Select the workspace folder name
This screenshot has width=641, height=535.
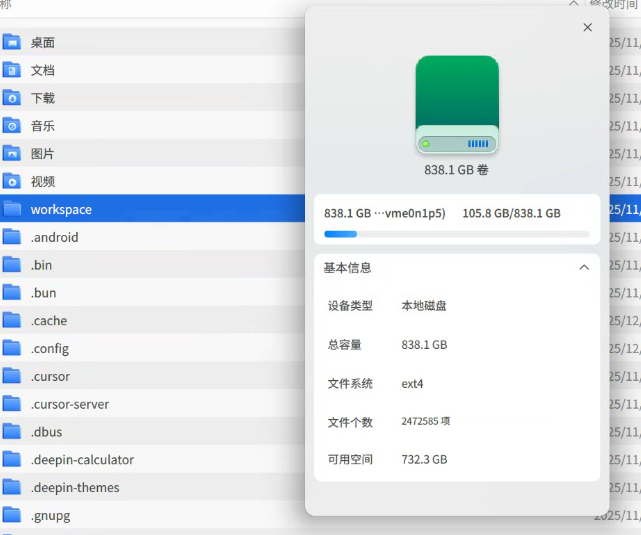point(61,210)
